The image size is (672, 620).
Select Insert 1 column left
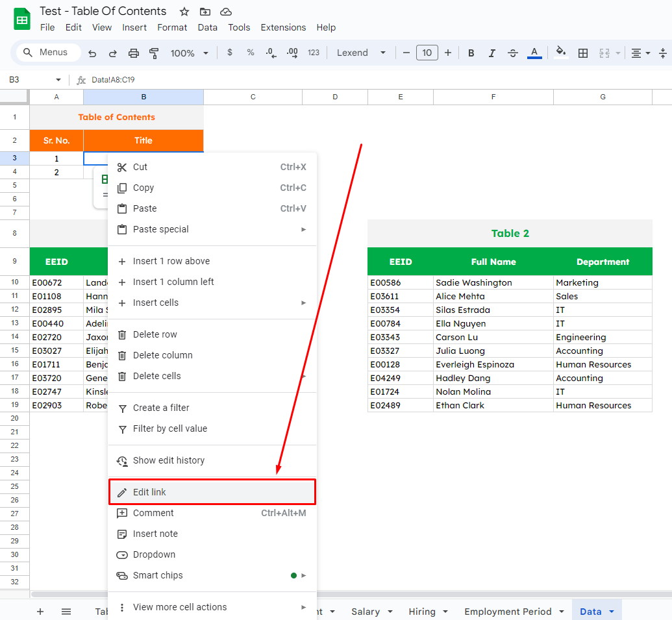pos(212,282)
